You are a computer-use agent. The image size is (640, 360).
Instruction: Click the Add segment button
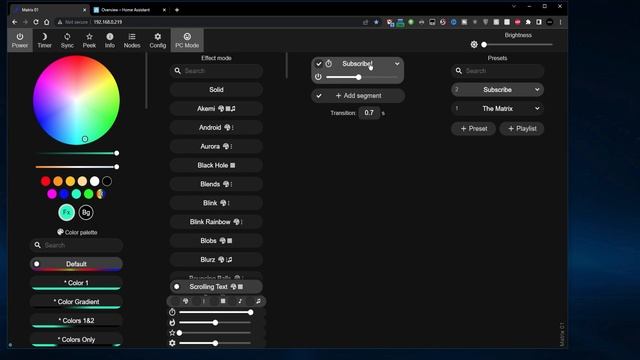tap(358, 96)
